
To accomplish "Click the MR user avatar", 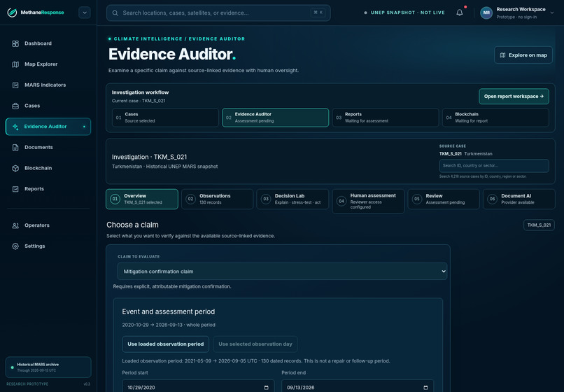I will [x=486, y=13].
